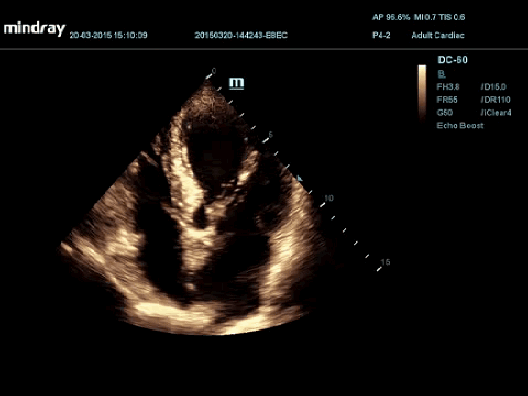Select the P4-2 probe label
The image size is (528, 396).
pos(381,35)
